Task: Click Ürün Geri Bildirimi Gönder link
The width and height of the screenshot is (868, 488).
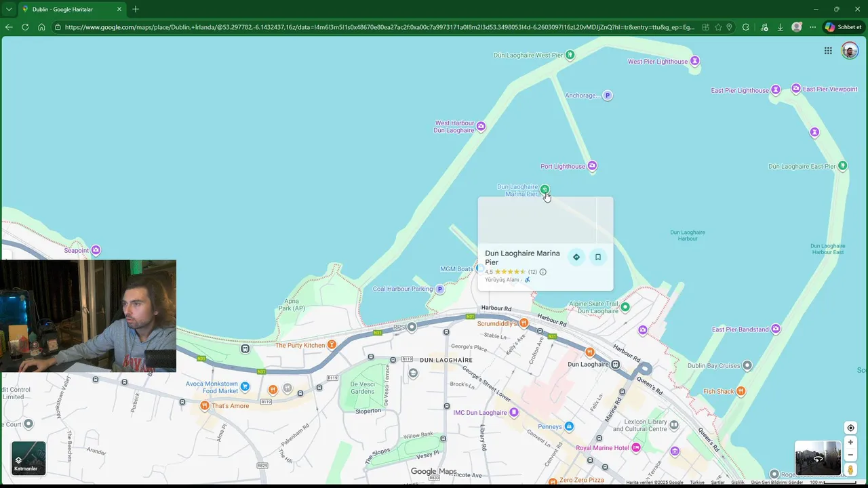Action: pyautogui.click(x=777, y=483)
